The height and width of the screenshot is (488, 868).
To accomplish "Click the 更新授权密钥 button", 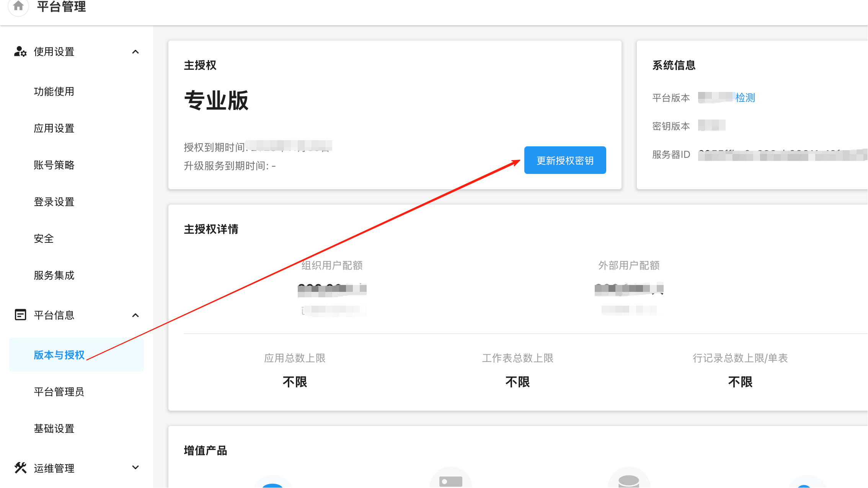I will tap(565, 160).
